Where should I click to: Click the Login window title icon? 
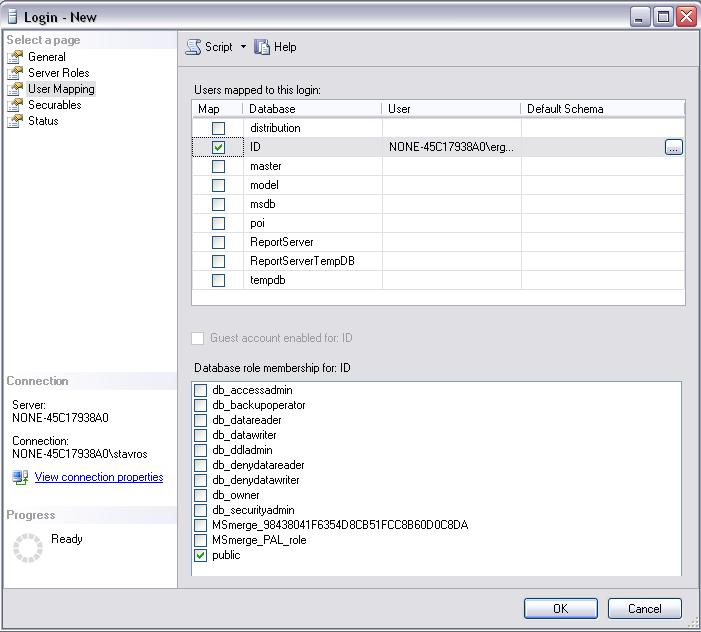[x=13, y=17]
